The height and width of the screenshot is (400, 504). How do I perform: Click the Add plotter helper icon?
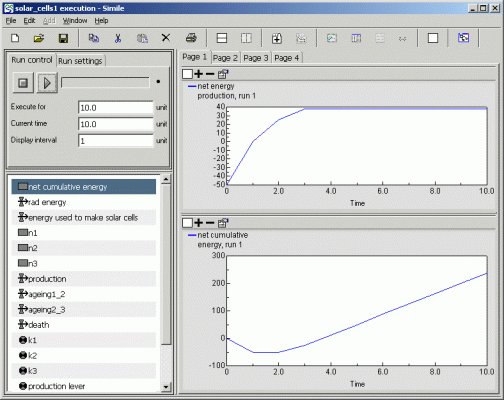277,38
